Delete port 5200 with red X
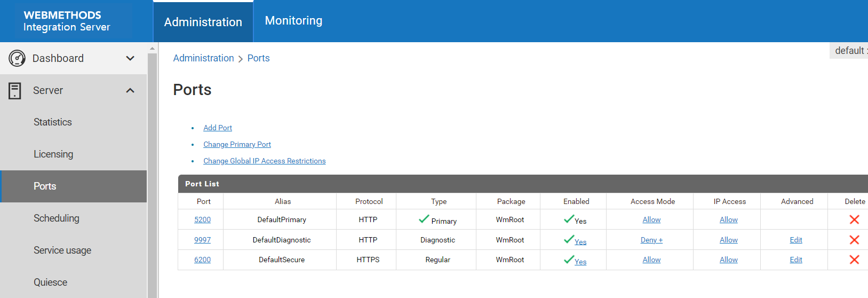868x298 pixels. click(x=854, y=219)
